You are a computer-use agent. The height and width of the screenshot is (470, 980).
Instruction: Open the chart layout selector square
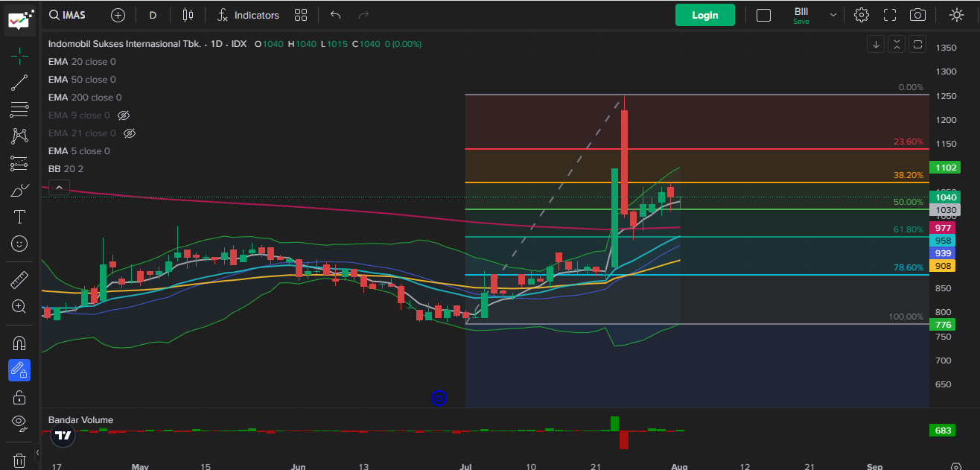click(763, 15)
